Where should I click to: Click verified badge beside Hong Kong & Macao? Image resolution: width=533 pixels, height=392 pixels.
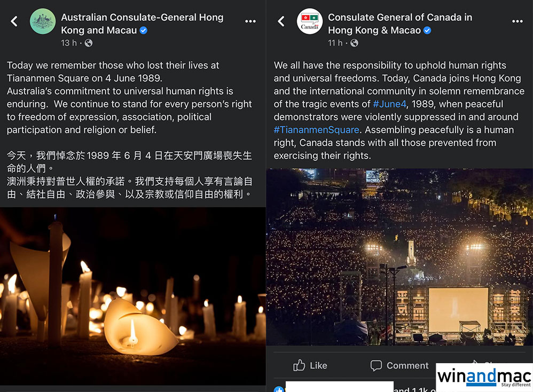428,30
